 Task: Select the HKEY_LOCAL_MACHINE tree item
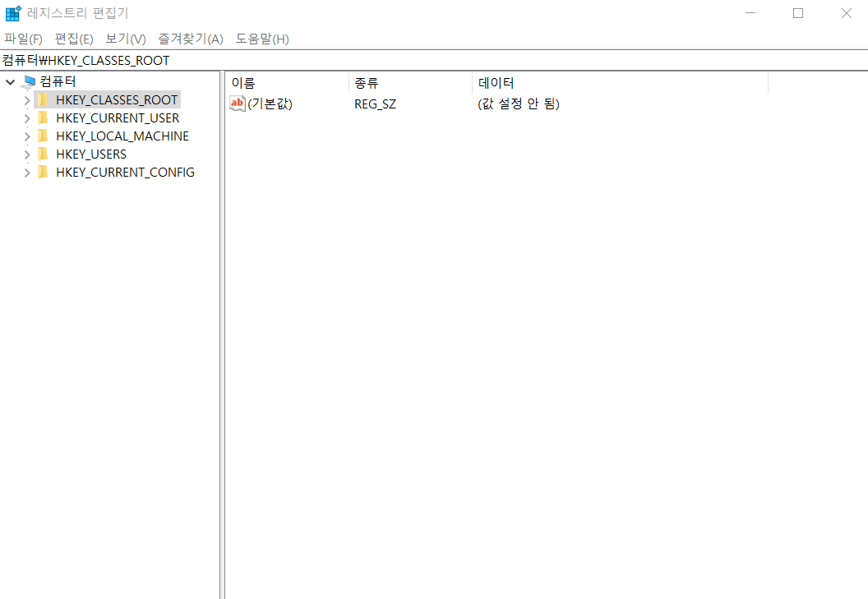pyautogui.click(x=122, y=136)
